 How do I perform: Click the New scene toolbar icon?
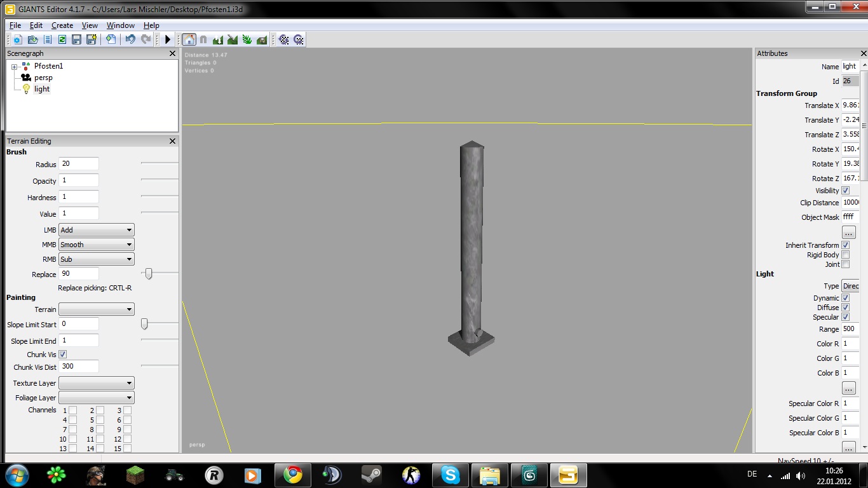(18, 39)
